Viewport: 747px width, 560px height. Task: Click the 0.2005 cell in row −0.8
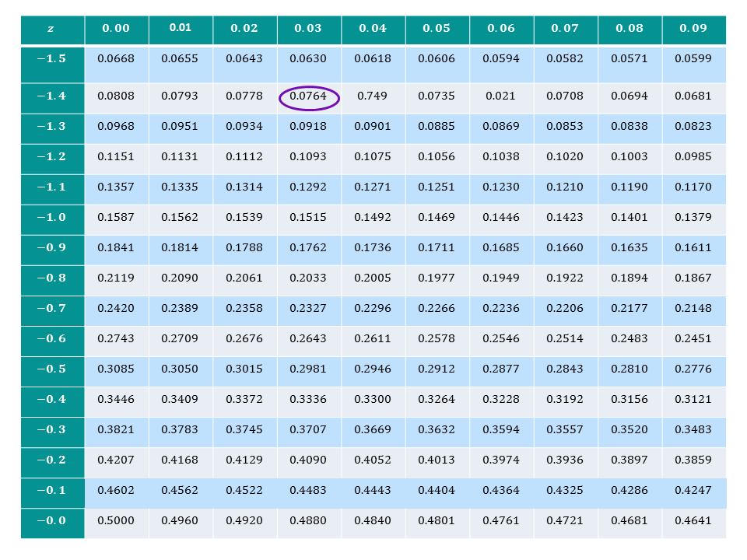372,278
